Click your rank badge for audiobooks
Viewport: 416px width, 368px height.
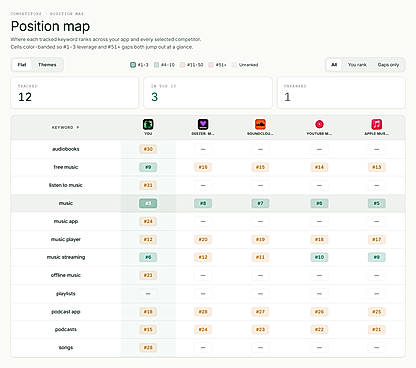(x=148, y=149)
